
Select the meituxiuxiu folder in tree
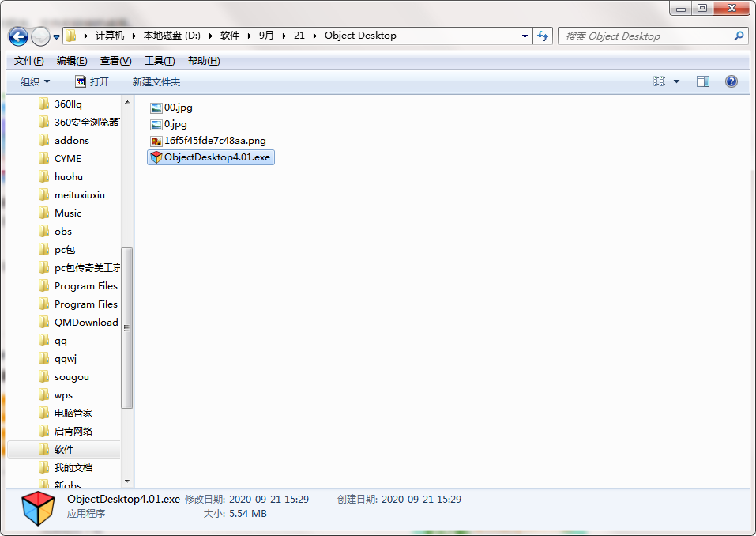[x=80, y=195]
